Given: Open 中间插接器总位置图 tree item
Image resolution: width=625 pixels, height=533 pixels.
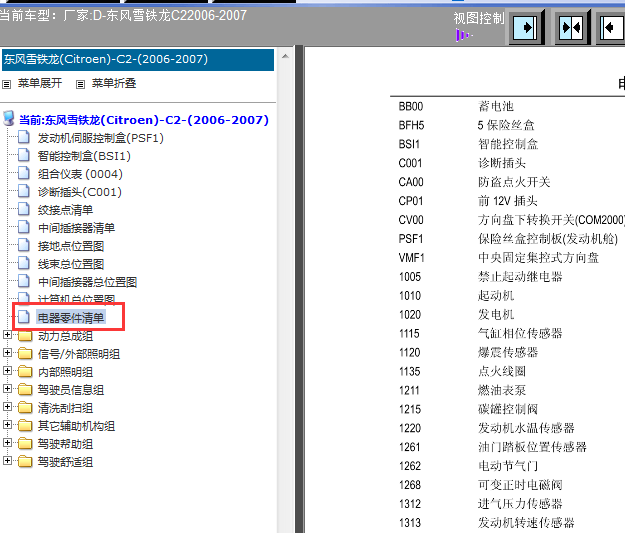Looking at the screenshot, I should (87, 282).
